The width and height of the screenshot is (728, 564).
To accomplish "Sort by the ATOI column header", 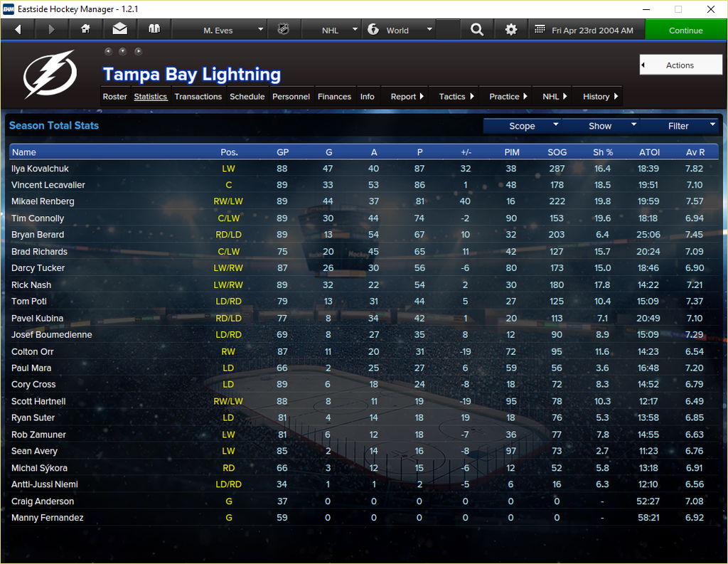I will pyautogui.click(x=650, y=152).
